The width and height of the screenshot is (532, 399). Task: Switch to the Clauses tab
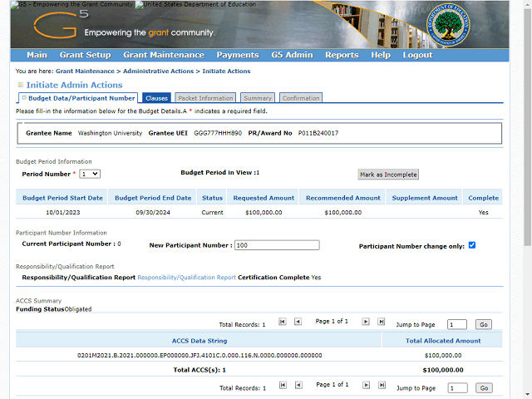(x=156, y=98)
